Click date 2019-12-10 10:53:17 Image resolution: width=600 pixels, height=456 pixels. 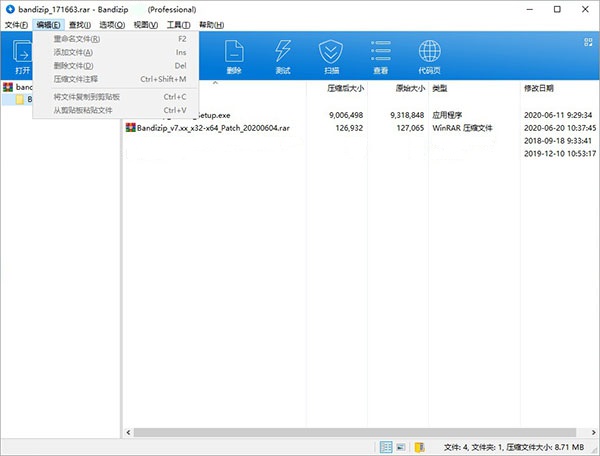[x=560, y=154]
